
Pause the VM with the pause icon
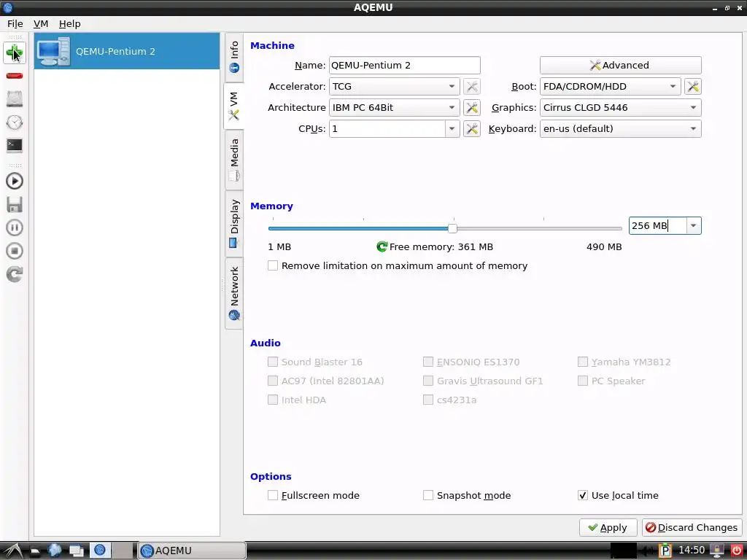tap(15, 227)
